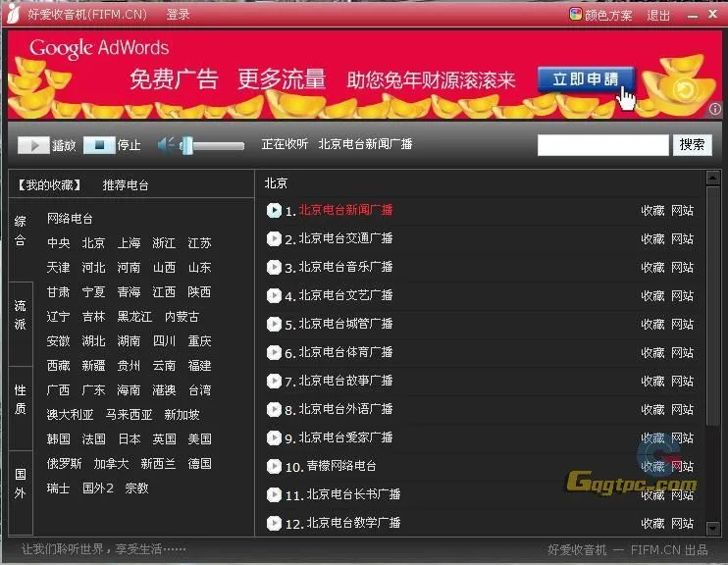The width and height of the screenshot is (728, 565).
Task: Select the 性质 side category tab
Action: tap(20, 399)
